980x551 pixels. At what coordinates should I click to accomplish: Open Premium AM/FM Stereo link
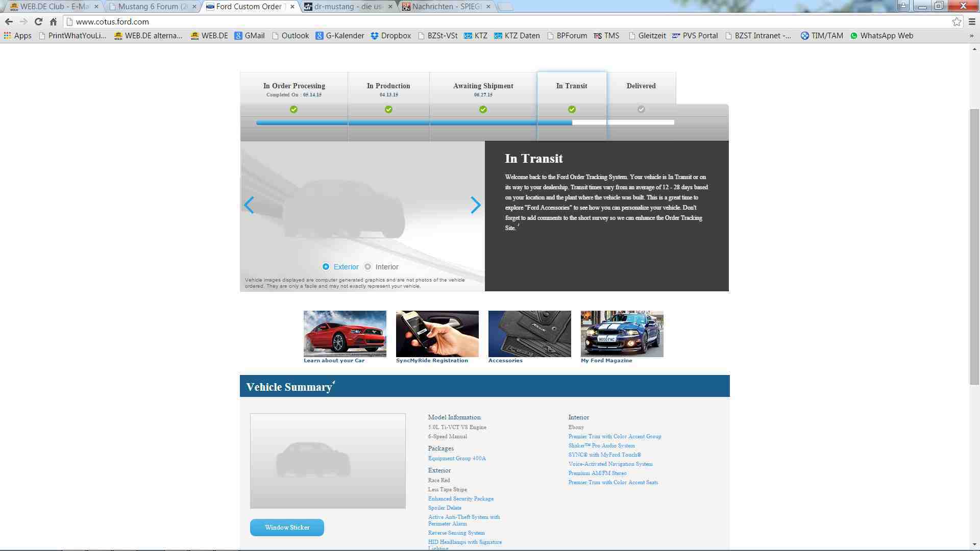(597, 473)
